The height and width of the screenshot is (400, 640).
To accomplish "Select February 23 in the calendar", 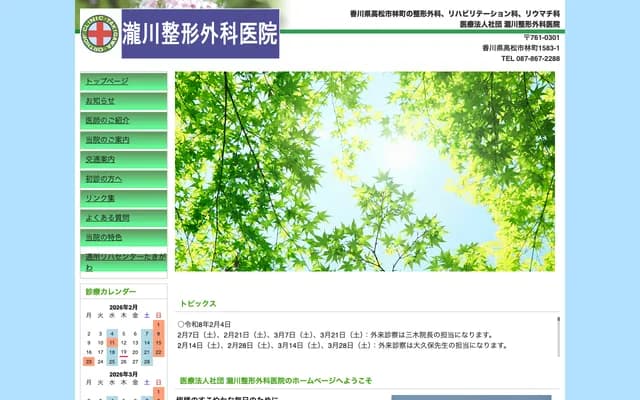I will (x=89, y=362).
